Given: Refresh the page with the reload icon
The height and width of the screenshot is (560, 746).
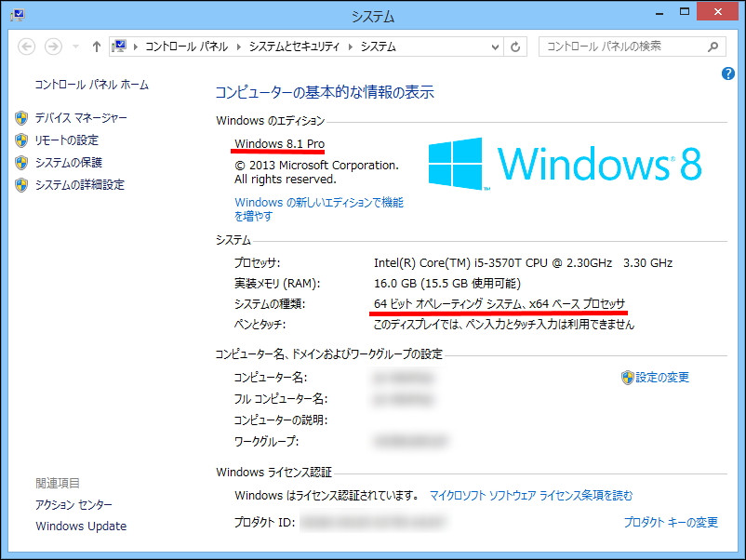Looking at the screenshot, I should click(x=516, y=47).
